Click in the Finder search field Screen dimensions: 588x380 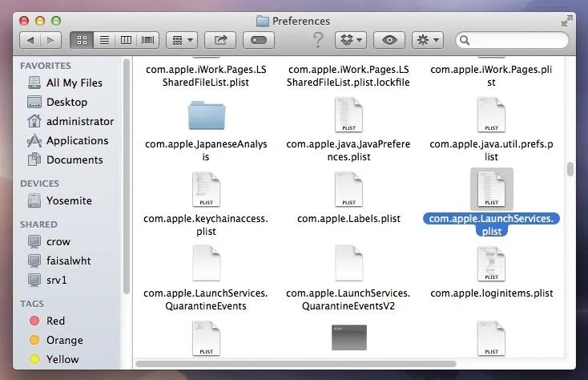pyautogui.click(x=512, y=40)
